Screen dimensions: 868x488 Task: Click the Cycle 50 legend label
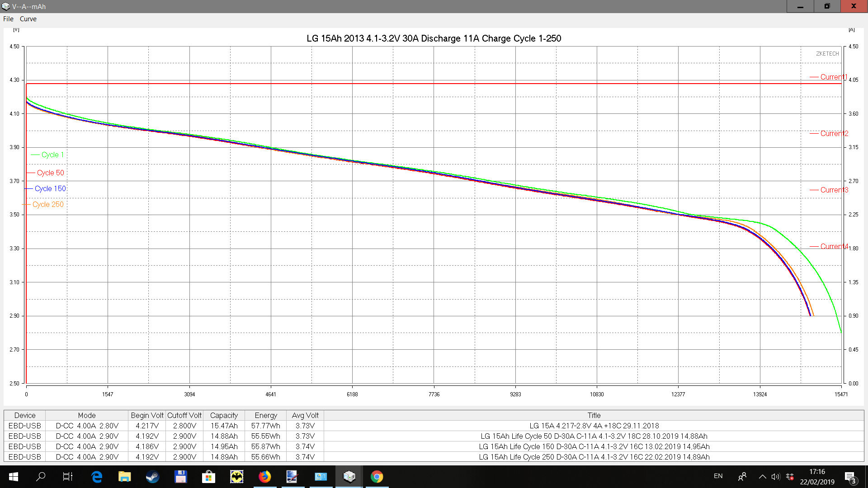pyautogui.click(x=50, y=173)
